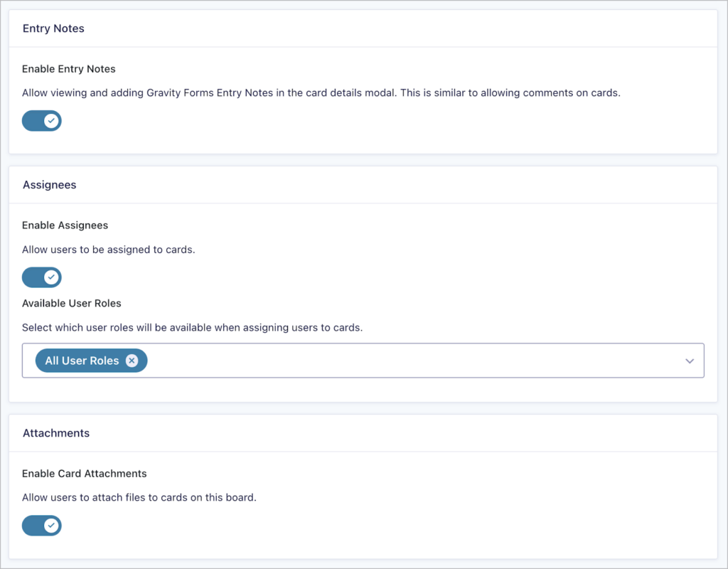728x569 pixels.
Task: Remove the All User Roles tag
Action: [x=132, y=361]
